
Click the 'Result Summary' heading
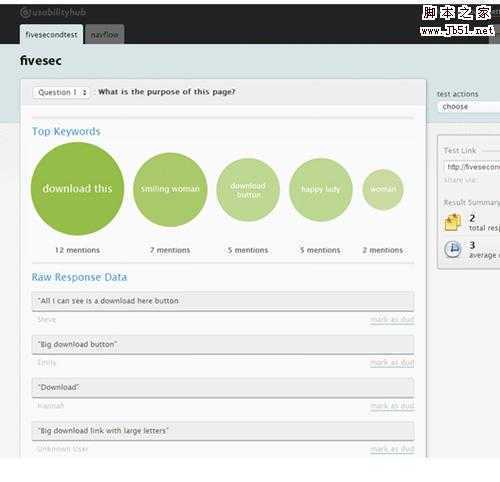[471, 202]
